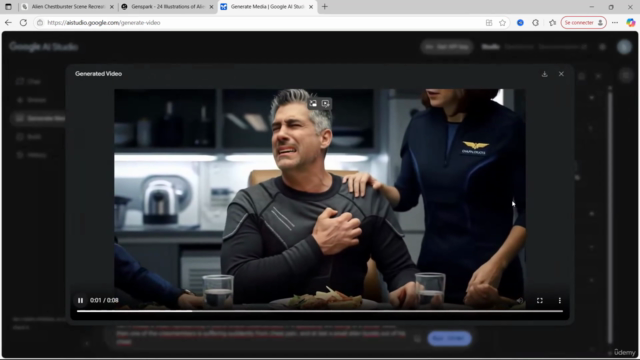Mute the video with the volume icon

tap(520, 300)
